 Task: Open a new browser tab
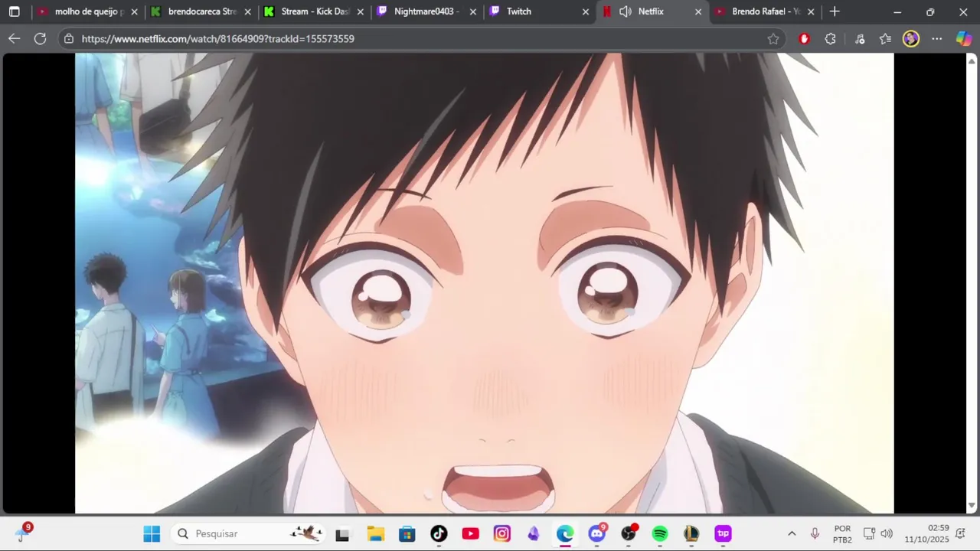pyautogui.click(x=835, y=11)
